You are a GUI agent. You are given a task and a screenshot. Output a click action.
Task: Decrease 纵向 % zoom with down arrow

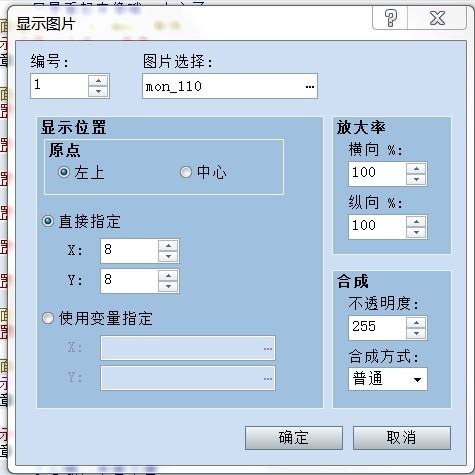pyautogui.click(x=416, y=232)
